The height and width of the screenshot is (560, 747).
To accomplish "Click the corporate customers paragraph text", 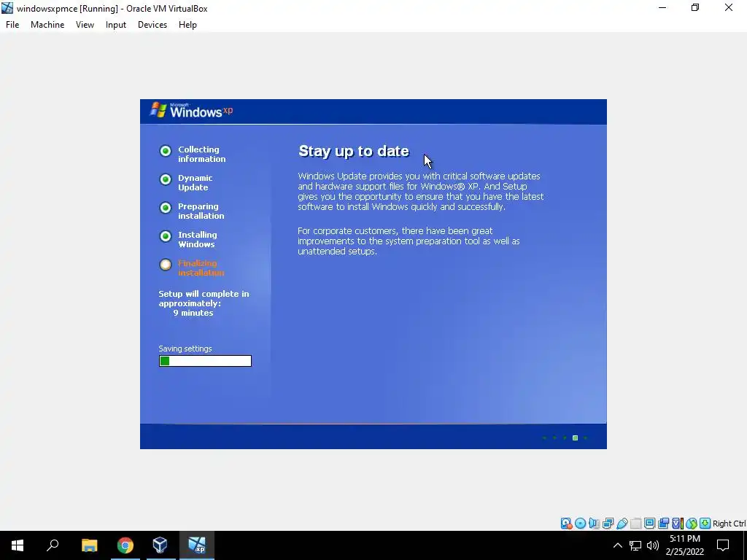I will [409, 241].
